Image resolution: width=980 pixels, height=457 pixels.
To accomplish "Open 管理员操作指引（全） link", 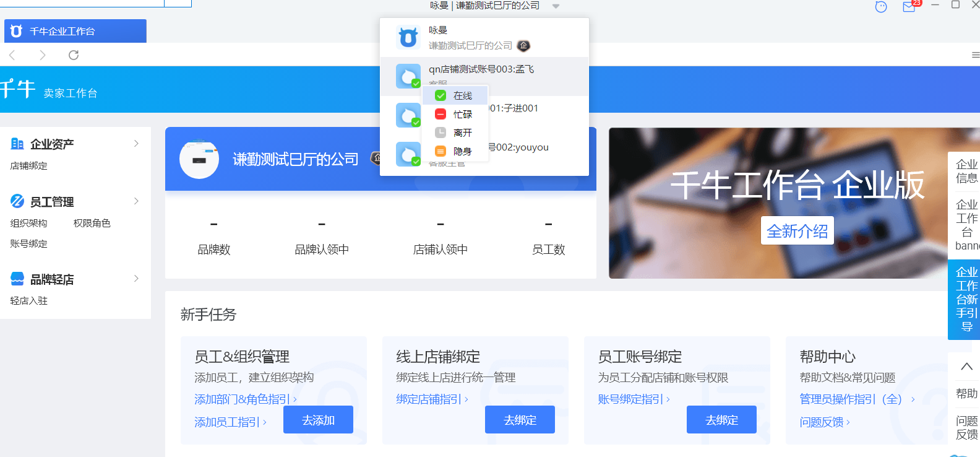I will point(857,399).
